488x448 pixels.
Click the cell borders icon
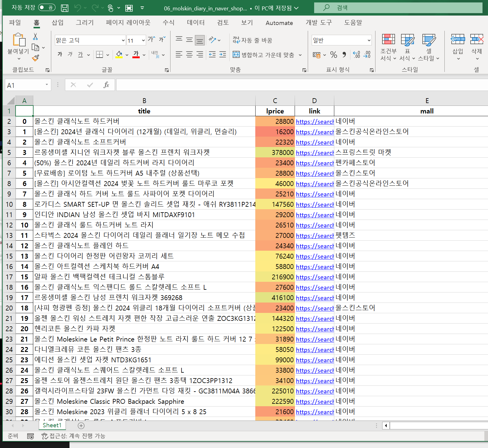pos(99,55)
